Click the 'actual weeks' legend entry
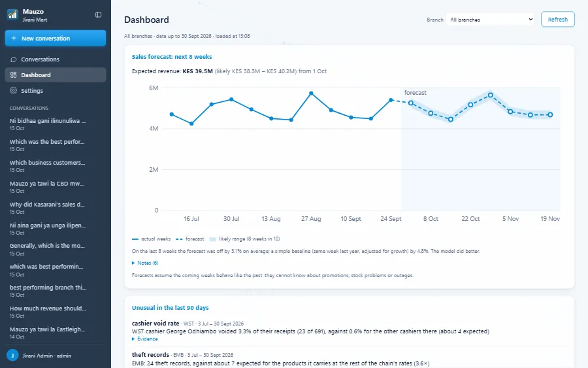This screenshot has width=588, height=368. tap(151, 239)
